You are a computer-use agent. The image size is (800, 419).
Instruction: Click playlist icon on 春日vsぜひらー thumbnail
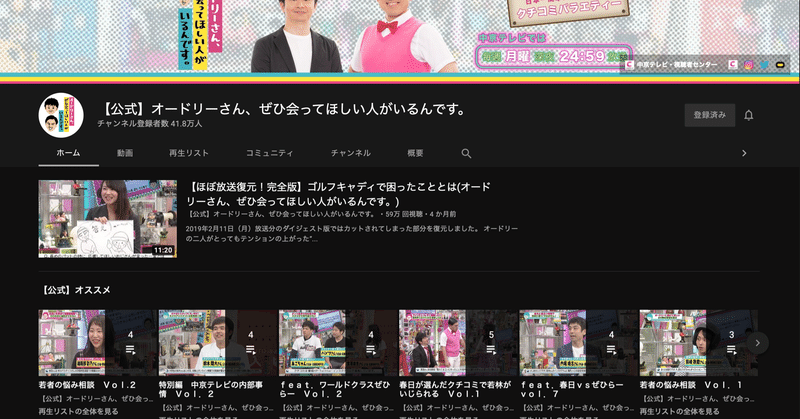coord(611,350)
